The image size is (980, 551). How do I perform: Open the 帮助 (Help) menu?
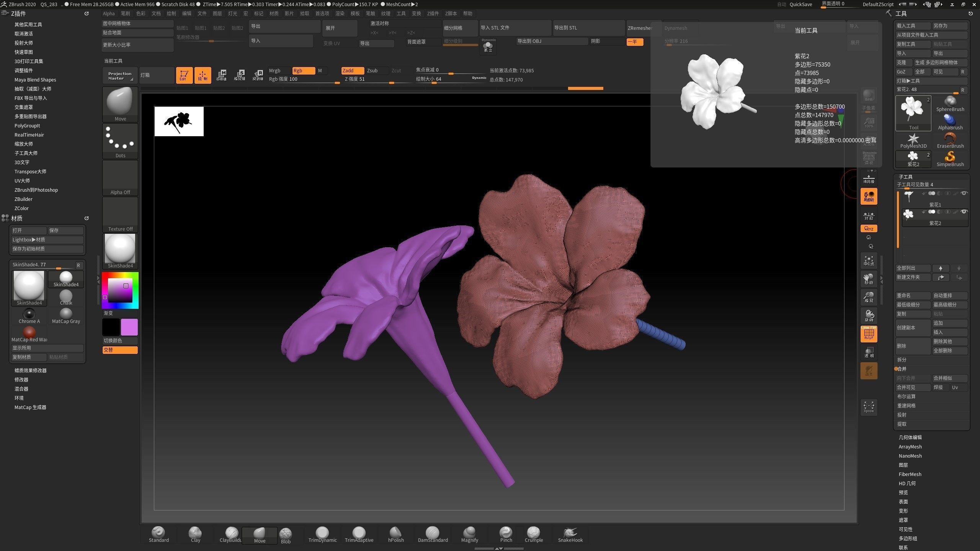pos(468,13)
